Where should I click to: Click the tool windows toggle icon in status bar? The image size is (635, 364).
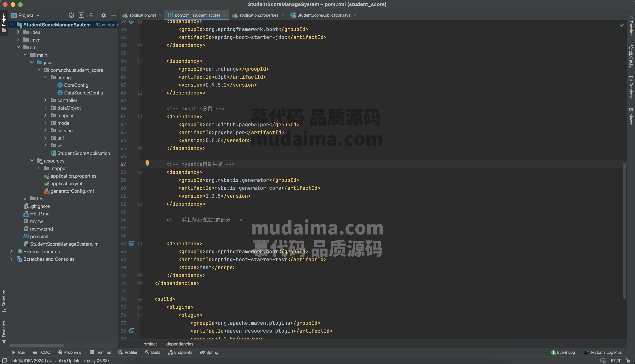(x=5, y=360)
